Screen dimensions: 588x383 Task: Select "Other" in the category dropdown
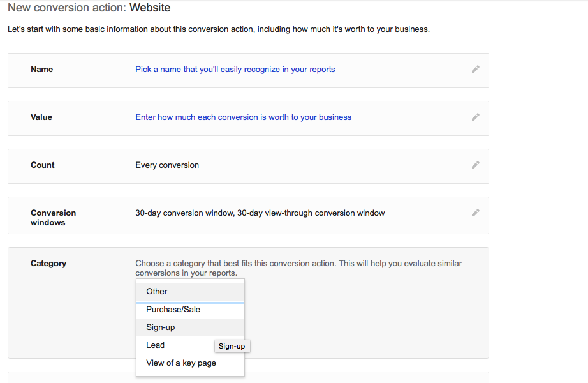coord(190,291)
